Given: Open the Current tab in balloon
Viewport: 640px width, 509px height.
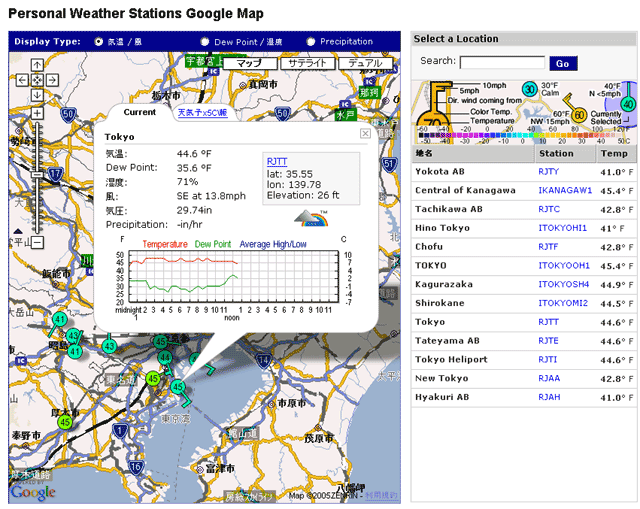Looking at the screenshot, I should click(x=140, y=112).
